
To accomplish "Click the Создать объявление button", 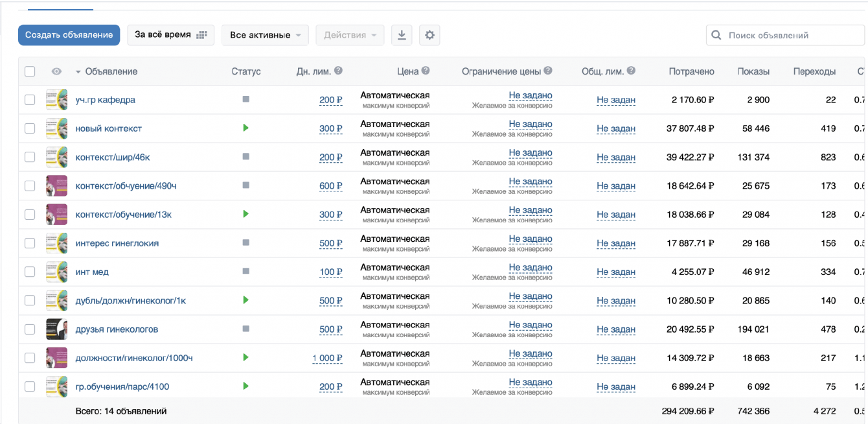I will (x=69, y=35).
